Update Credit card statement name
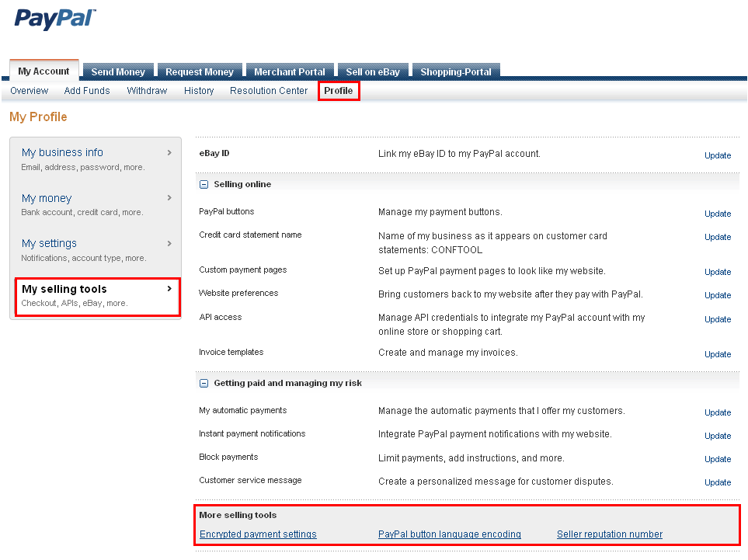The height and width of the screenshot is (560, 748). 718,237
